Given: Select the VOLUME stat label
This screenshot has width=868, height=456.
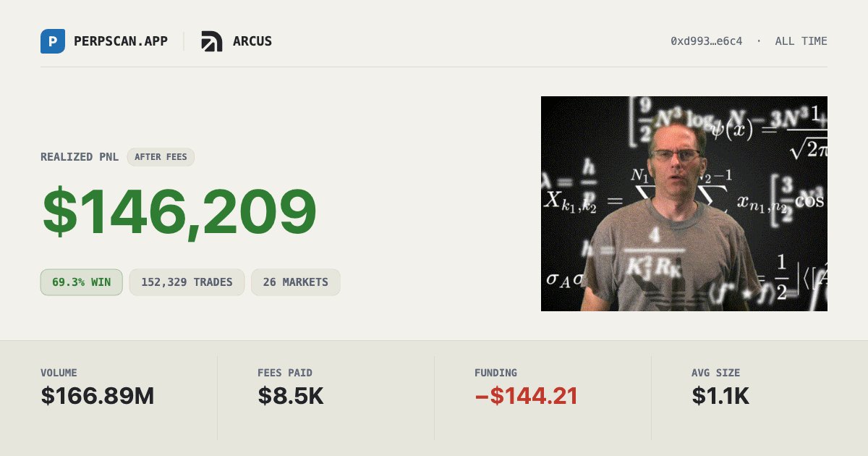Looking at the screenshot, I should (59, 373).
